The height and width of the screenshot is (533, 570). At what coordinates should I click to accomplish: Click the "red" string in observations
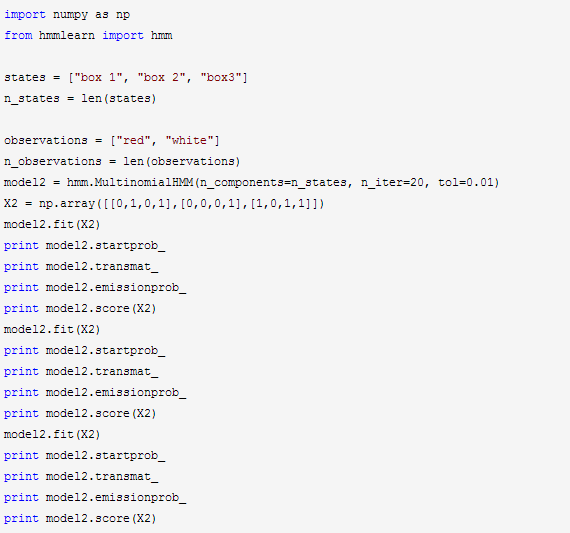click(x=134, y=140)
